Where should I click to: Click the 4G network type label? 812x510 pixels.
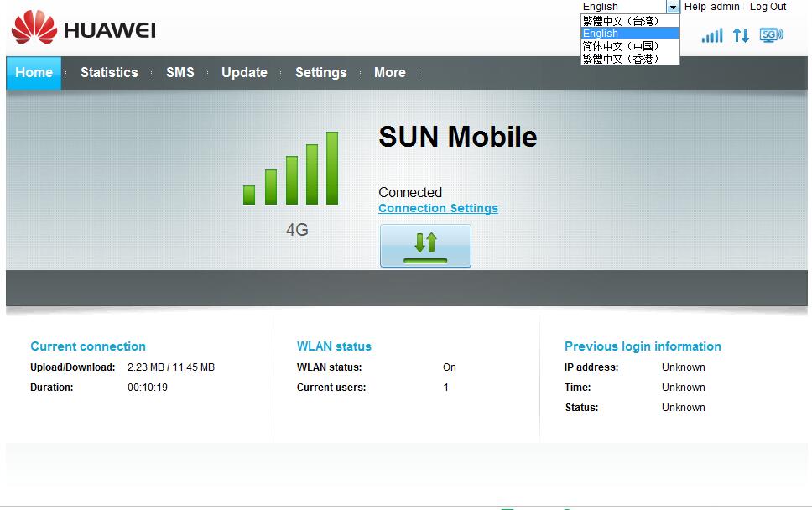(x=297, y=229)
